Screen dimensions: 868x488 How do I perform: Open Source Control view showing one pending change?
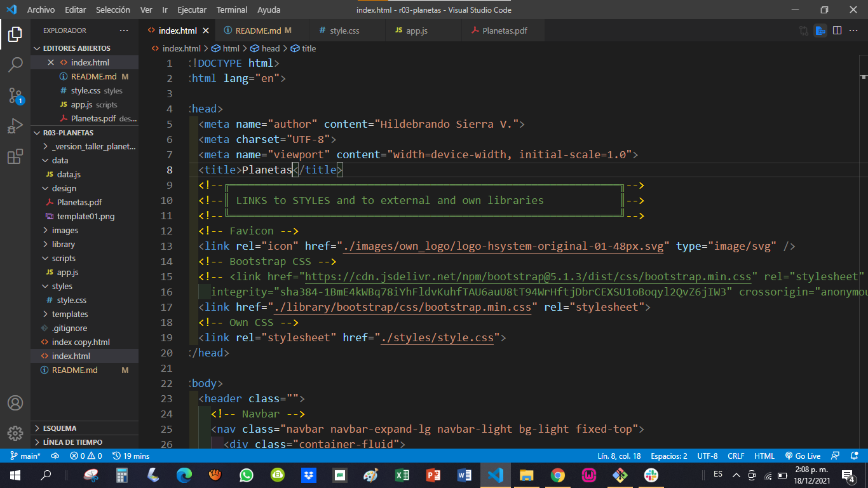(15, 95)
